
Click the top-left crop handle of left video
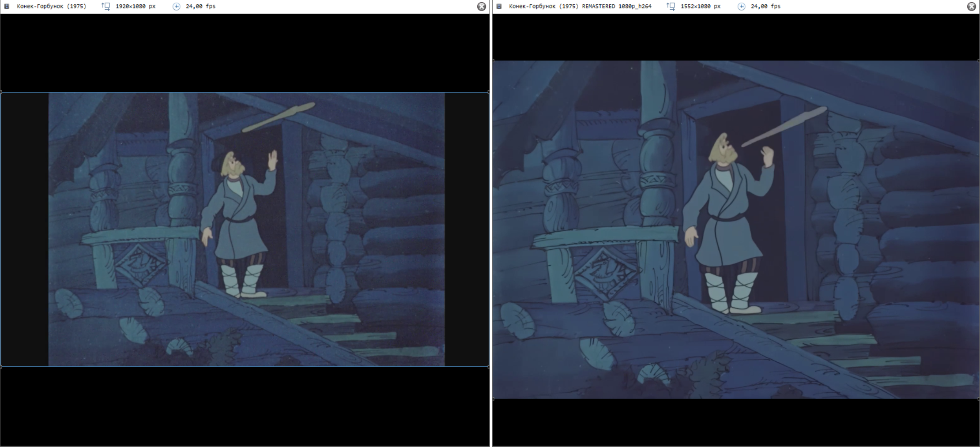[x=1, y=92]
